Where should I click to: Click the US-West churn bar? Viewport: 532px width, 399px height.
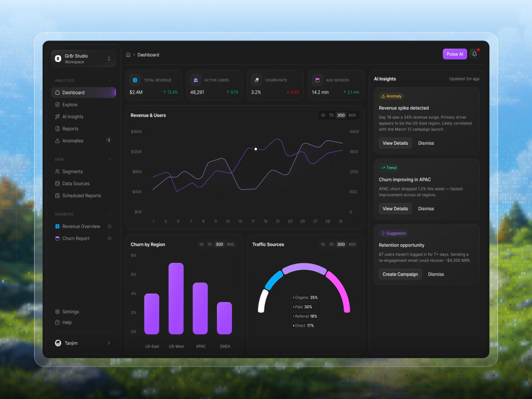[176, 298]
